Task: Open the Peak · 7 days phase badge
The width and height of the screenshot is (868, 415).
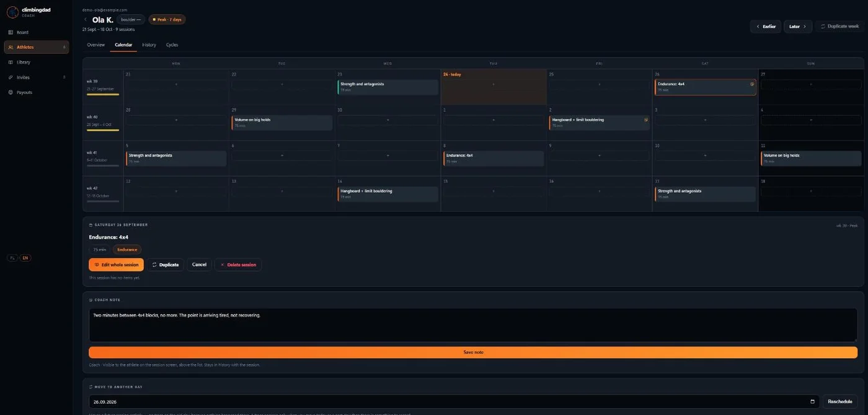Action: 167,19
